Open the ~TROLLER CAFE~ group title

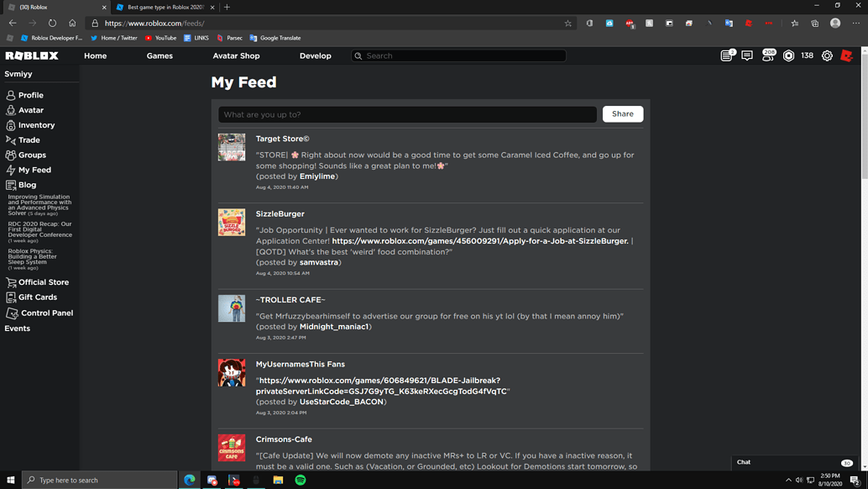coord(290,300)
